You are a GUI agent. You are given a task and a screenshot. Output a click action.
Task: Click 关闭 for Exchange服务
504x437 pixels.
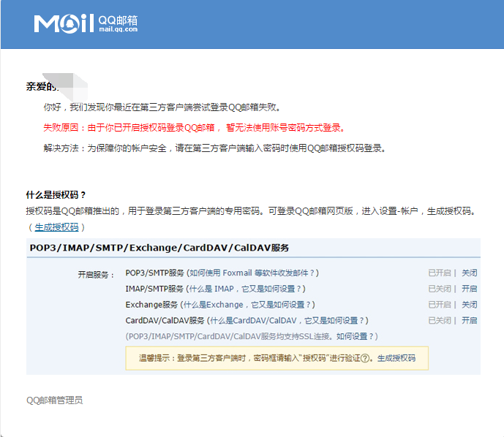470,305
